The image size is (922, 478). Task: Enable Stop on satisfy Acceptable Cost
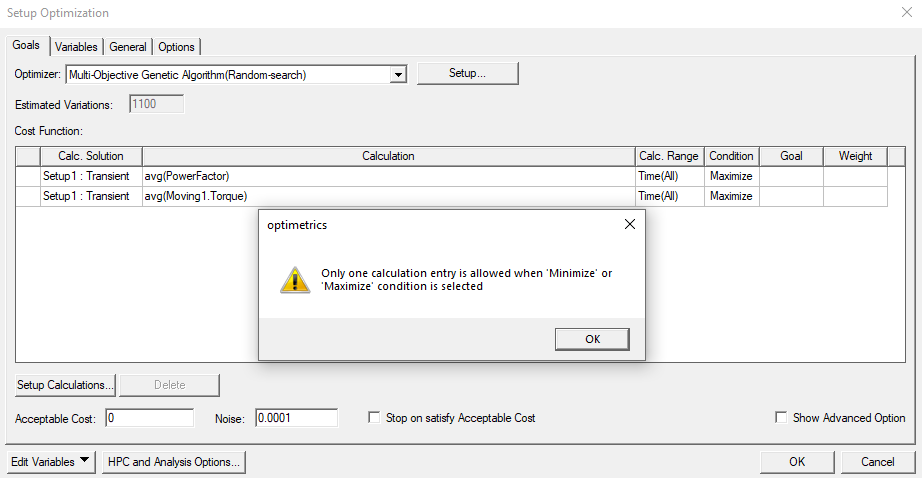pyautogui.click(x=375, y=418)
